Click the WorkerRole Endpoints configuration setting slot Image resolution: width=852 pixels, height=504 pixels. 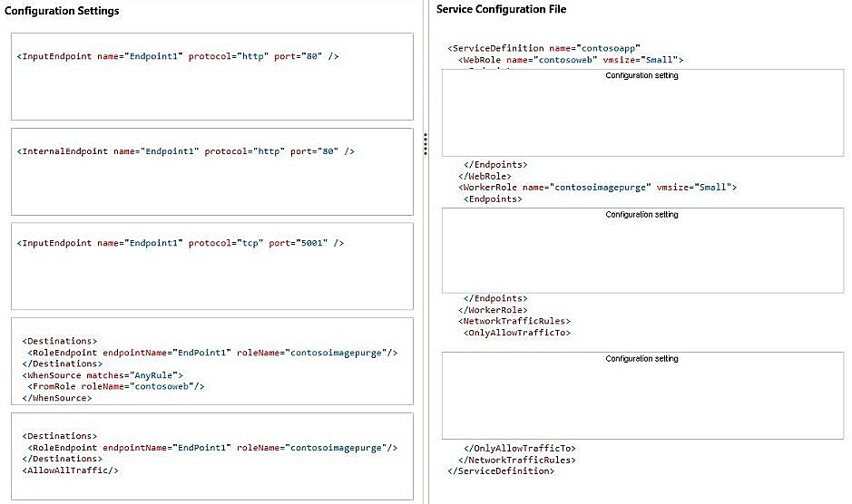coord(642,250)
